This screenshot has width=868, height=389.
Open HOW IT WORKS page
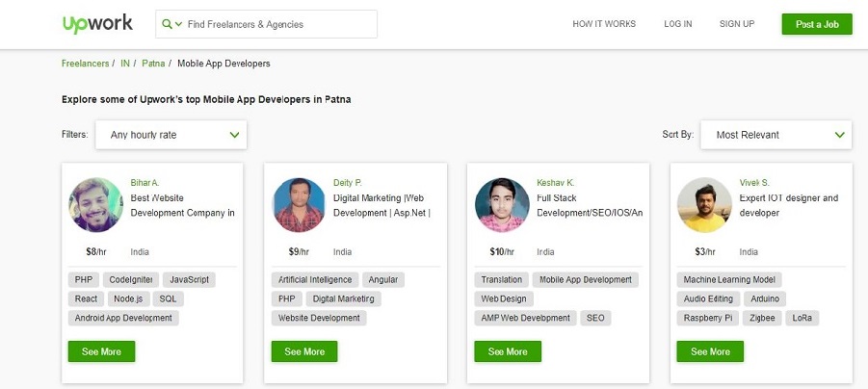click(604, 24)
